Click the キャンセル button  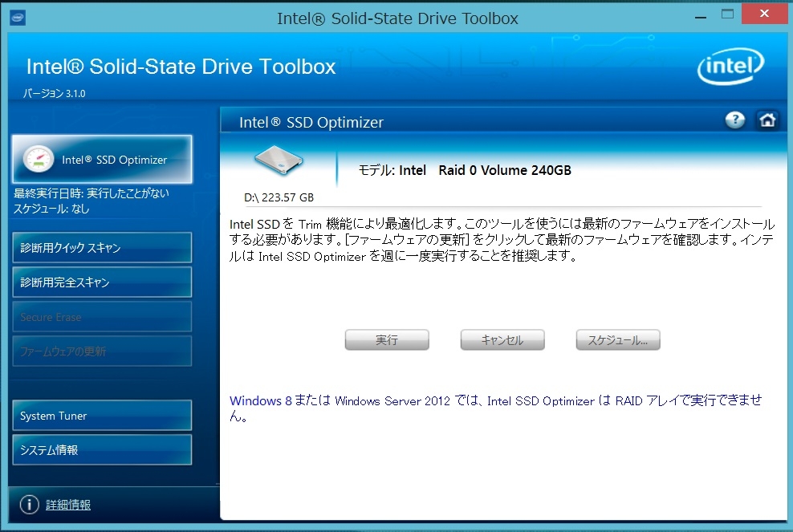(x=502, y=340)
